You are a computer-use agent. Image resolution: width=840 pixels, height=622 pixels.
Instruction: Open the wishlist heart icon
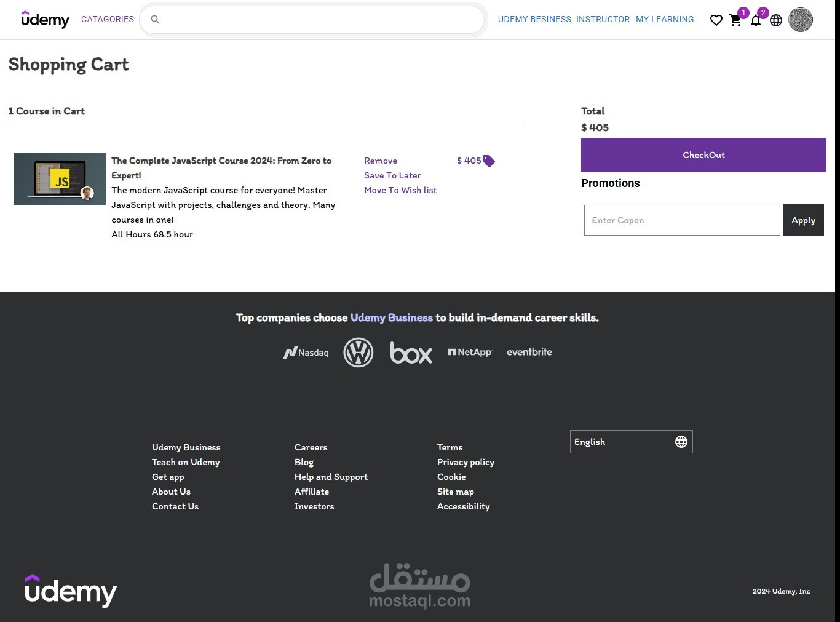pos(716,20)
